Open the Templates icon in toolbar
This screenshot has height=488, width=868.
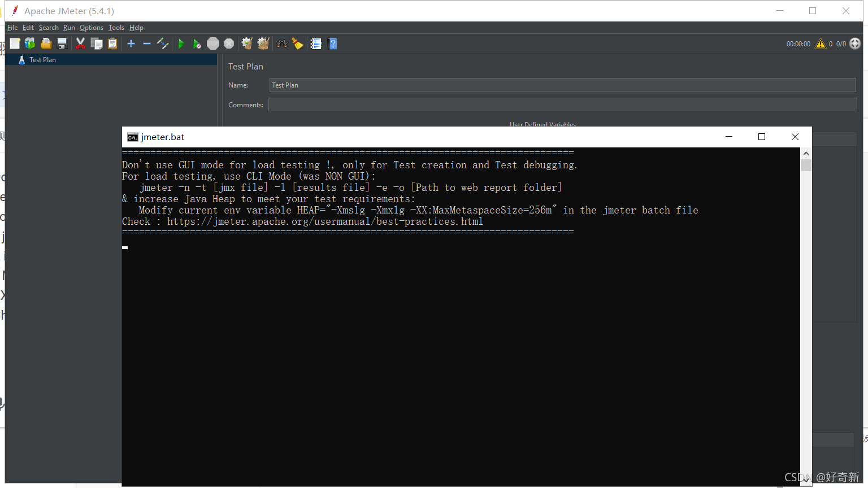pyautogui.click(x=30, y=43)
